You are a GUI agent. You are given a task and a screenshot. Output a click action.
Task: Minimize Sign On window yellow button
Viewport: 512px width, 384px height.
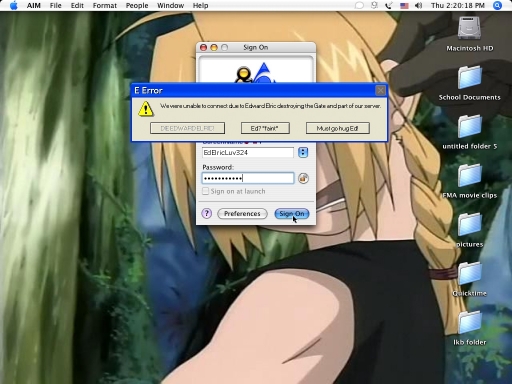214,47
